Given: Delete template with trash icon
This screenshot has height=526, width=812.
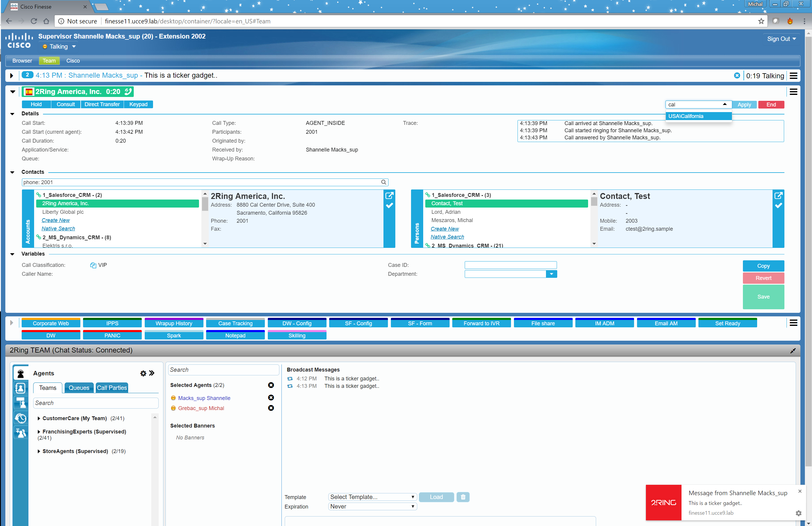Looking at the screenshot, I should click(x=463, y=497).
